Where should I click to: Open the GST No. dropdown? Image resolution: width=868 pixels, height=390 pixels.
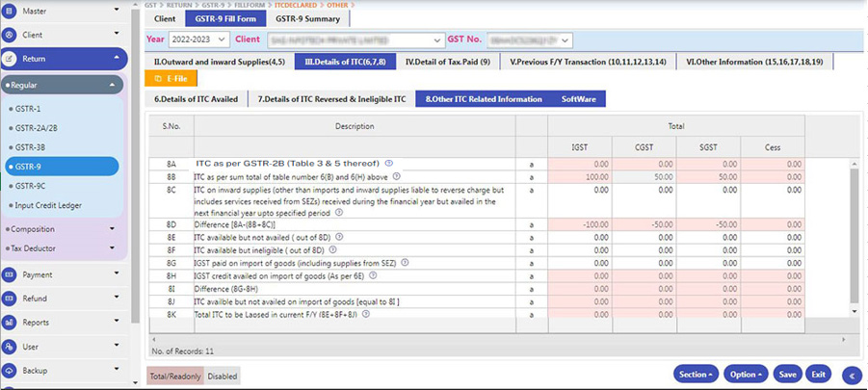coord(530,39)
